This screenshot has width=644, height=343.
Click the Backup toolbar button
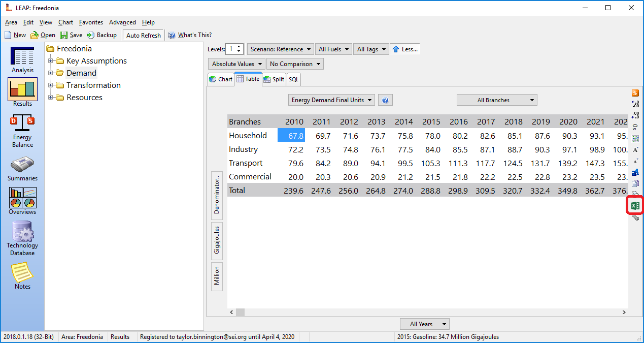coord(102,35)
